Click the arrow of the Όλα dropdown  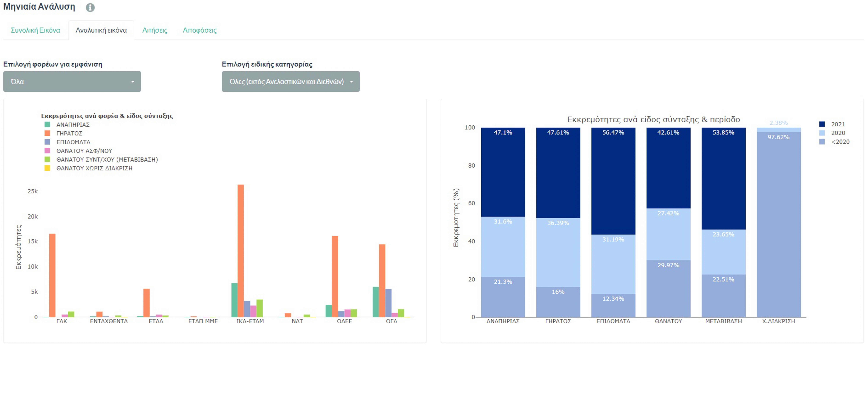tap(133, 82)
